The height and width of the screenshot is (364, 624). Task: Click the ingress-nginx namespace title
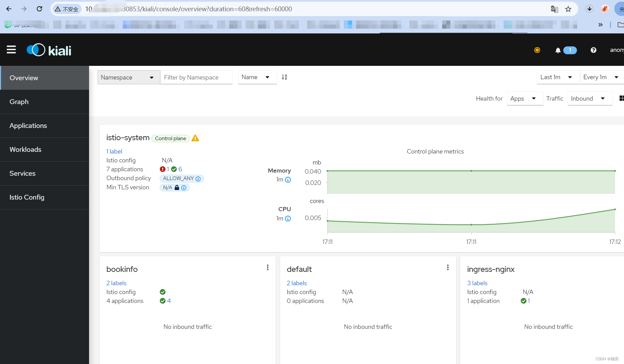(x=491, y=269)
